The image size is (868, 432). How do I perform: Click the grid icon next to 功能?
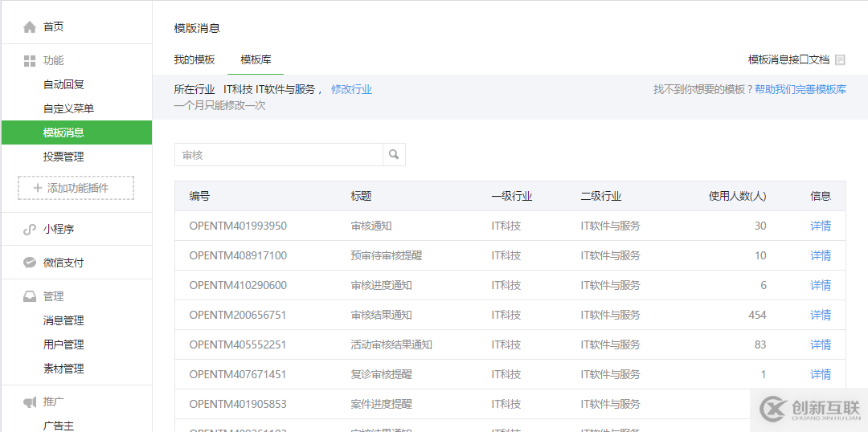(x=30, y=61)
